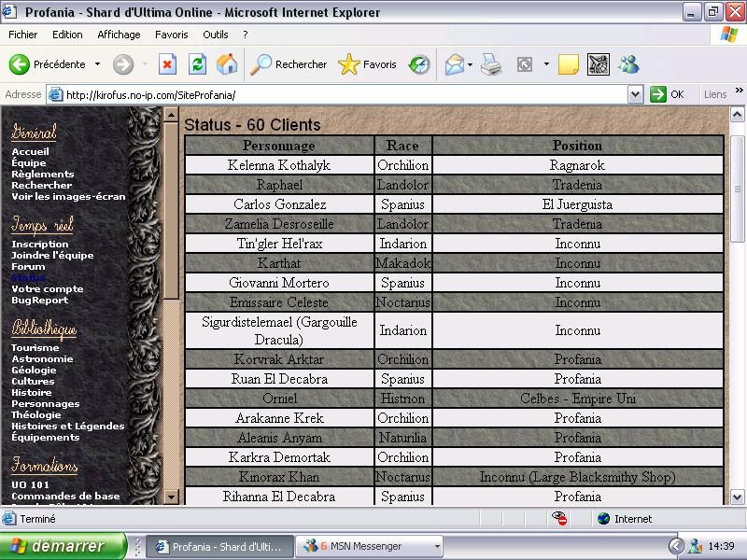
Task: Open Favoris star button
Action: 367,64
